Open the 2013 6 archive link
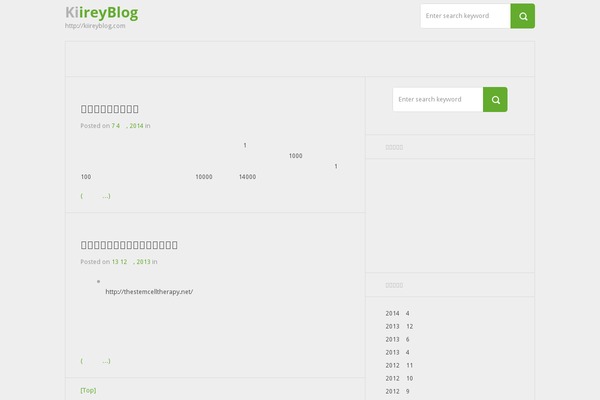 tap(398, 340)
